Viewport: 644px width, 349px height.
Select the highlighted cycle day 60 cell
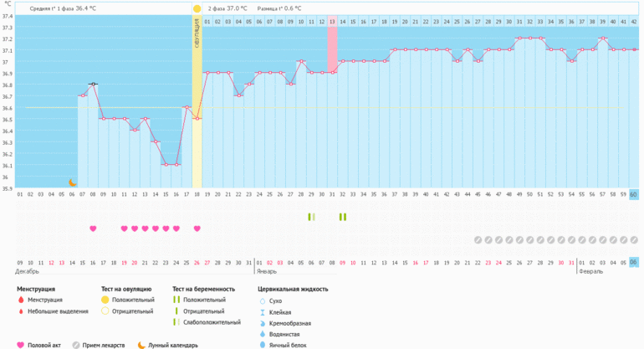633,194
